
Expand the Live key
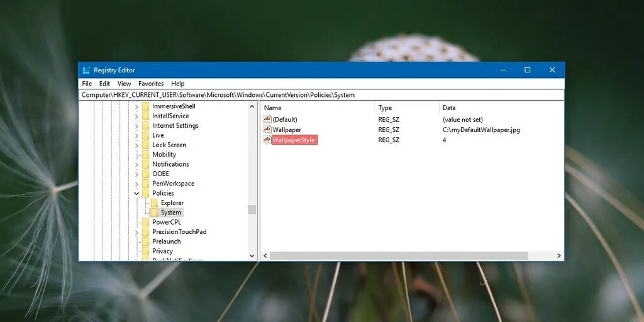[136, 136]
